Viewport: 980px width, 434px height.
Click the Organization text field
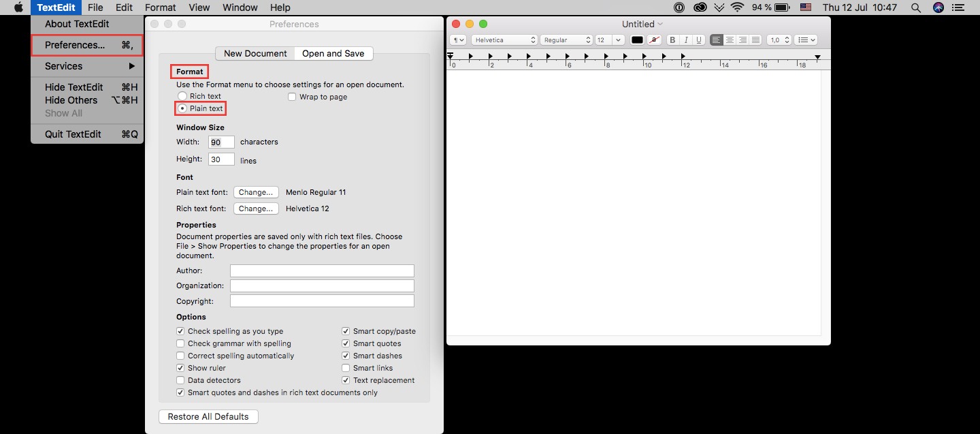point(322,285)
